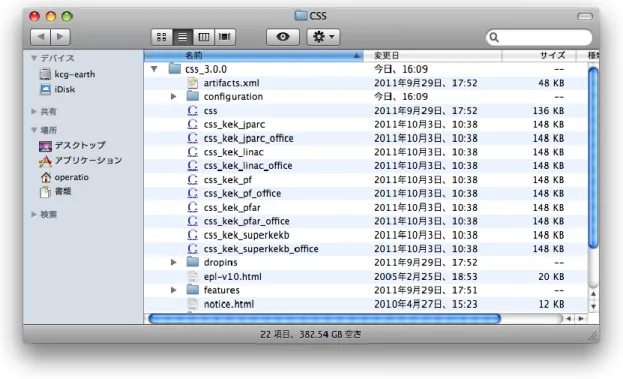This screenshot has height=379, width=623.
Task: Expand the dropins folder
Action: (173, 263)
